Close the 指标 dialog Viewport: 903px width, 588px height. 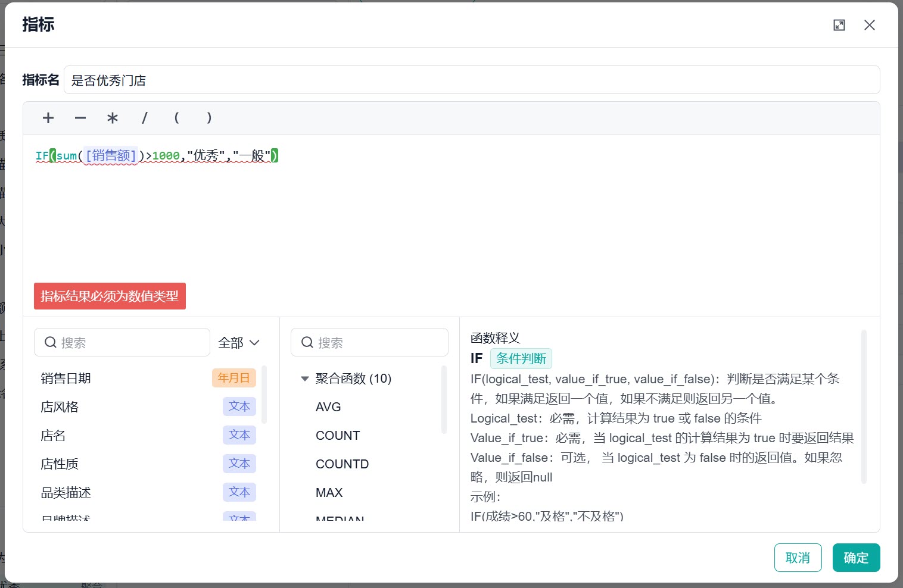click(x=870, y=25)
